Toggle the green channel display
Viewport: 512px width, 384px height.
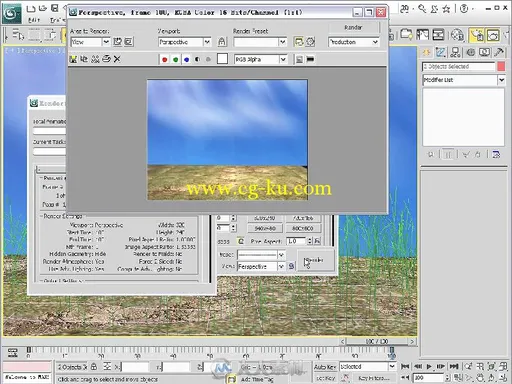pos(175,59)
